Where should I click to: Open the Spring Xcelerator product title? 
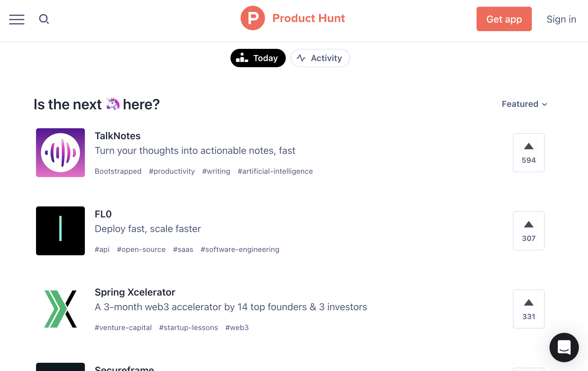pyautogui.click(x=135, y=292)
